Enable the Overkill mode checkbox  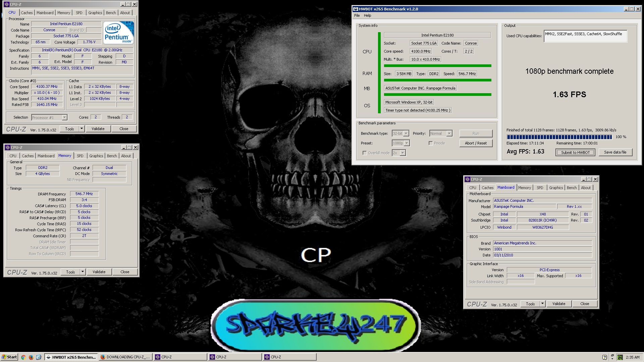coord(365,153)
